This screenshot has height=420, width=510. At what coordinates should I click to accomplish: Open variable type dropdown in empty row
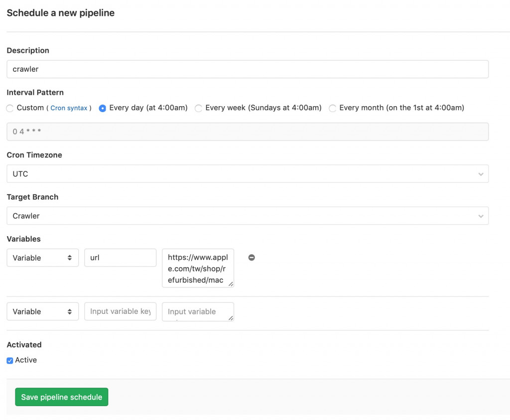42,311
